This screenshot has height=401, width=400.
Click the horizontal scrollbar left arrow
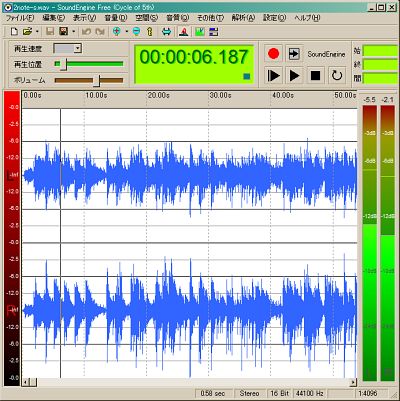coord(25,382)
